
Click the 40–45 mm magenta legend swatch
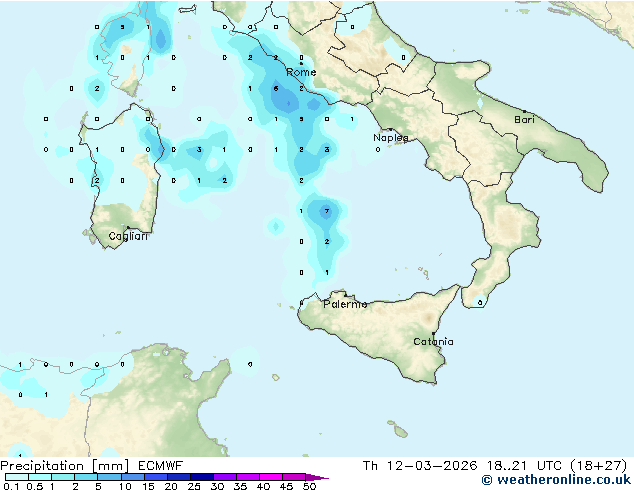point(271,477)
